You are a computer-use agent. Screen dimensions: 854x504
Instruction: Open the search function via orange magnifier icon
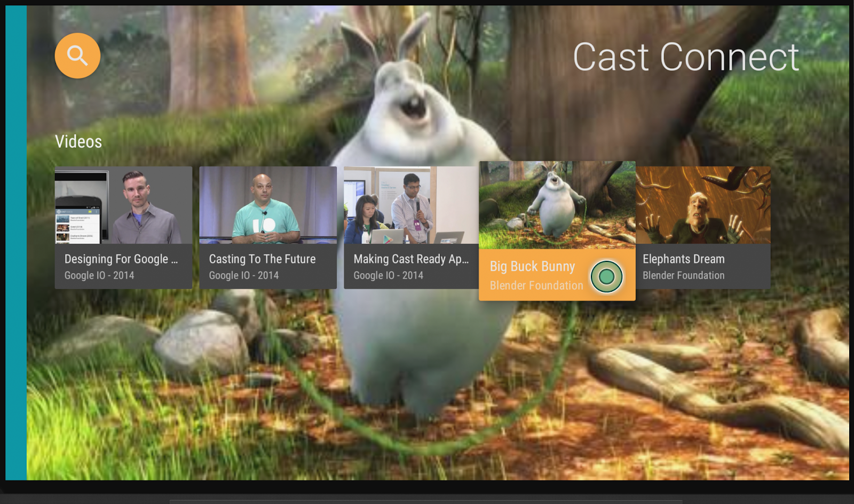[x=77, y=56]
